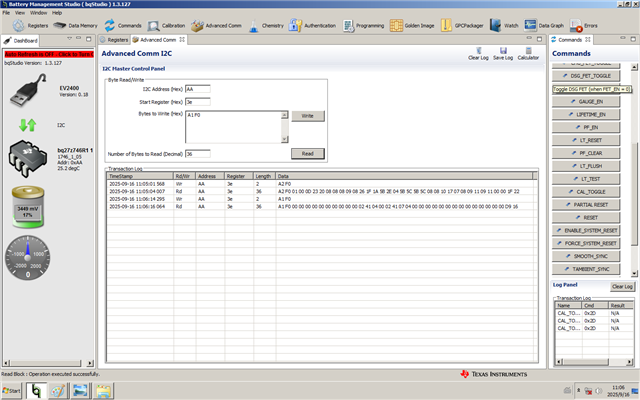Click the battery voltage icon showing 3449 mV
Image resolution: width=640 pixels, height=400 pixels.
click(x=28, y=207)
